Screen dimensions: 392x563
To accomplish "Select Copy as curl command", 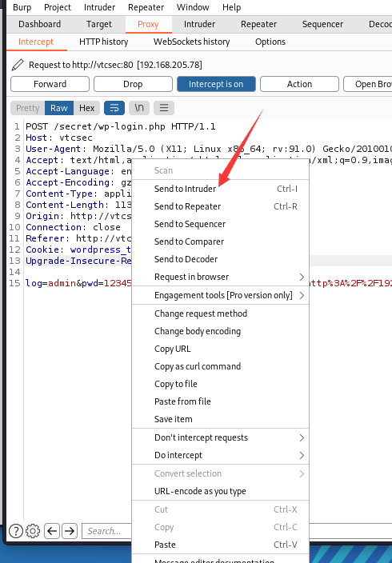I will pos(220,366).
